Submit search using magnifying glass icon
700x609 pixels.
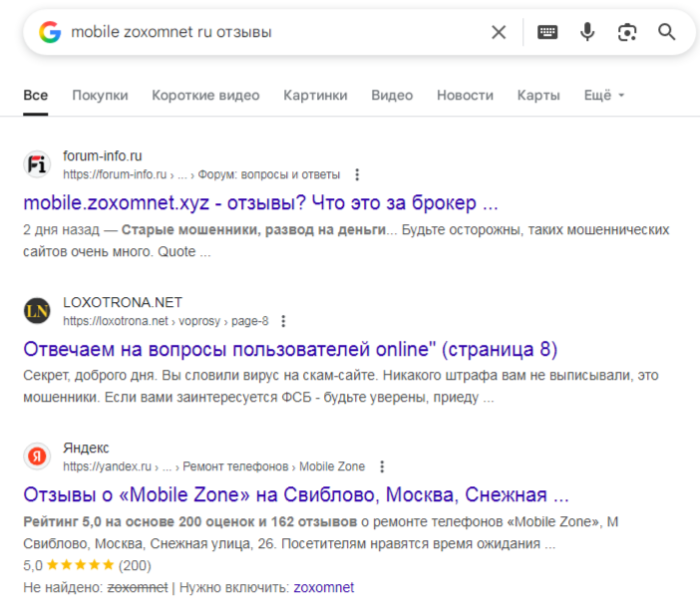coord(666,32)
